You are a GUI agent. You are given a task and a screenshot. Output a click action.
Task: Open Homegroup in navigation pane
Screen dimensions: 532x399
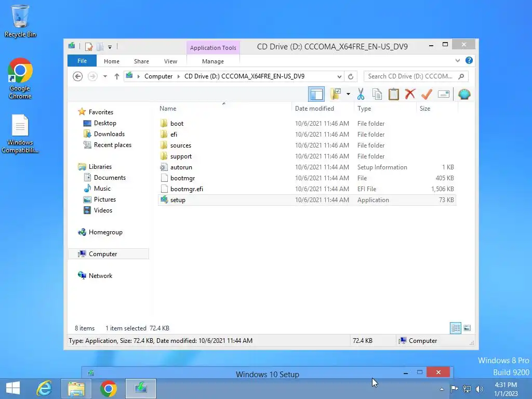105,232
